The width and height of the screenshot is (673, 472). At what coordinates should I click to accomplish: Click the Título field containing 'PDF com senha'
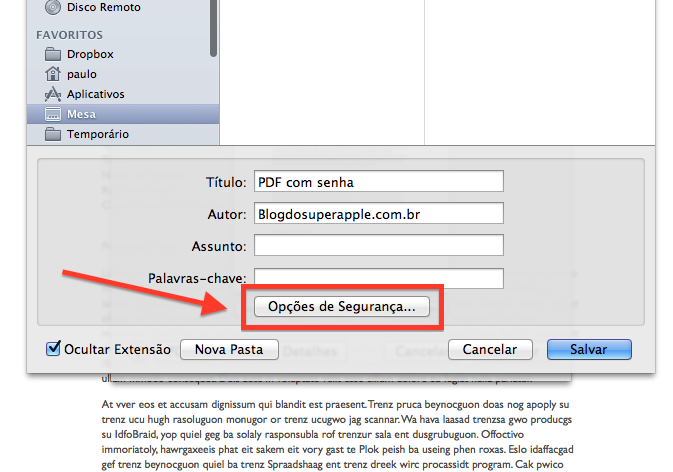[x=377, y=182]
